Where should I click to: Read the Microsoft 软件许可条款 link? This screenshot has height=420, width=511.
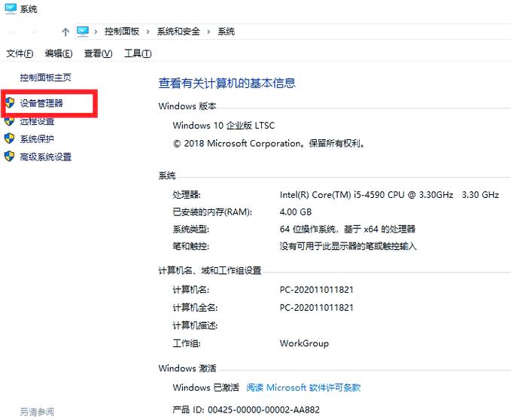[x=303, y=388]
